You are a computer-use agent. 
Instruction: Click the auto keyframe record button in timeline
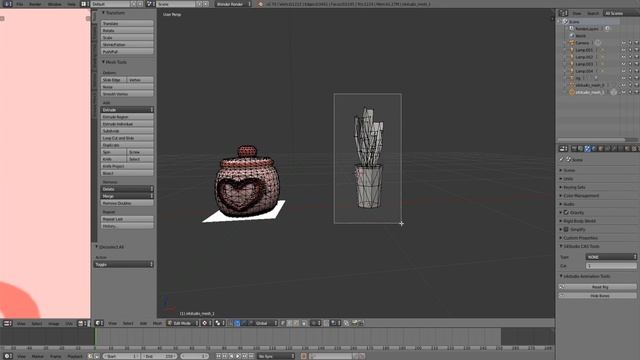(x=304, y=356)
